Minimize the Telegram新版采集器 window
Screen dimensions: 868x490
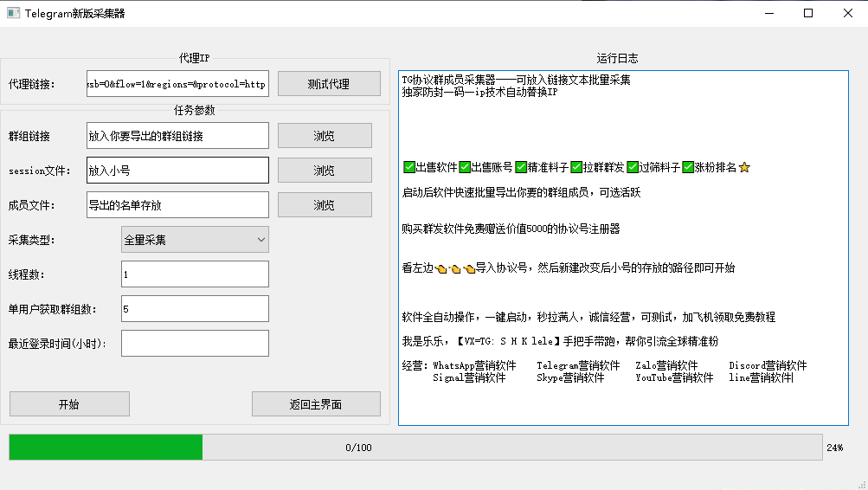click(769, 13)
